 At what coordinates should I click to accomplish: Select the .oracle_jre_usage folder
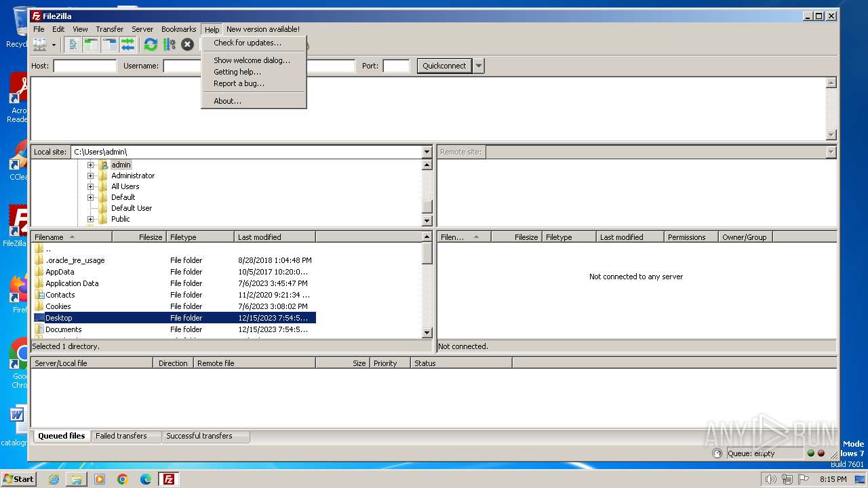click(174, 260)
